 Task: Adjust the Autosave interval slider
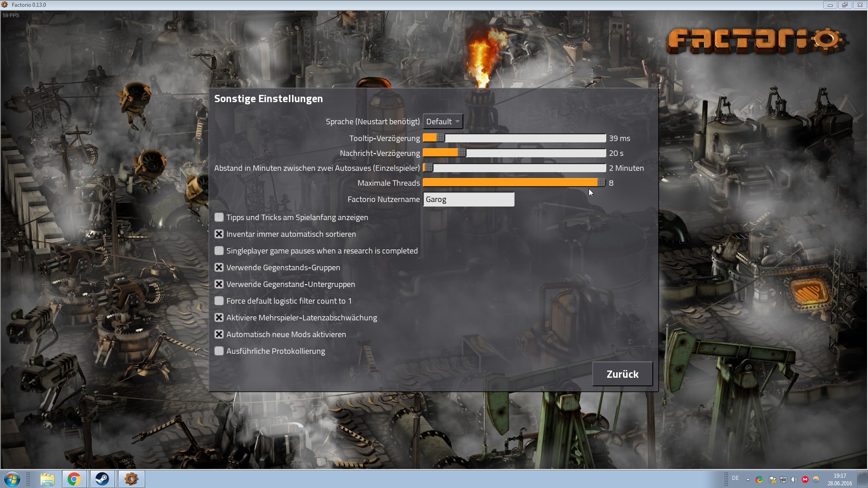[x=514, y=168]
